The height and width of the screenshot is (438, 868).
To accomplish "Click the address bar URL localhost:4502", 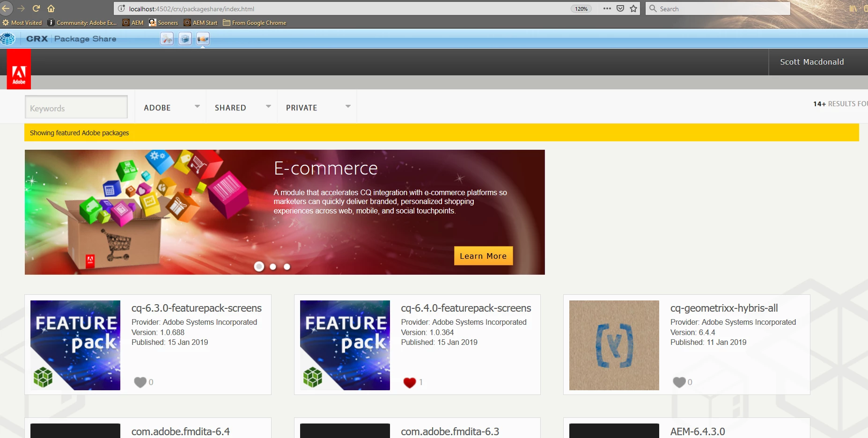I will pyautogui.click(x=191, y=9).
